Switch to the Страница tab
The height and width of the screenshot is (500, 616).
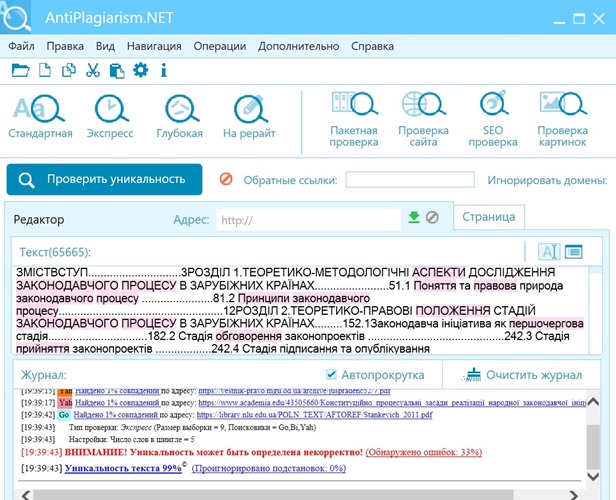[x=489, y=217]
